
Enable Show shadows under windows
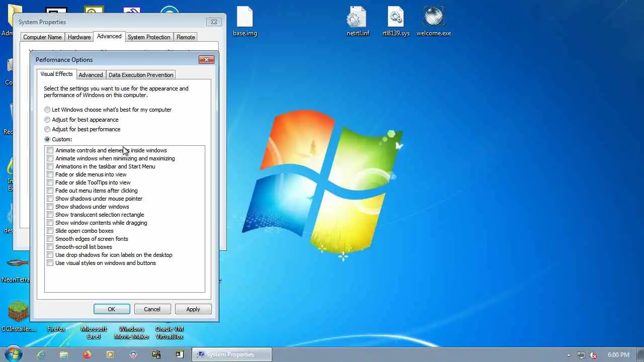pos(50,207)
